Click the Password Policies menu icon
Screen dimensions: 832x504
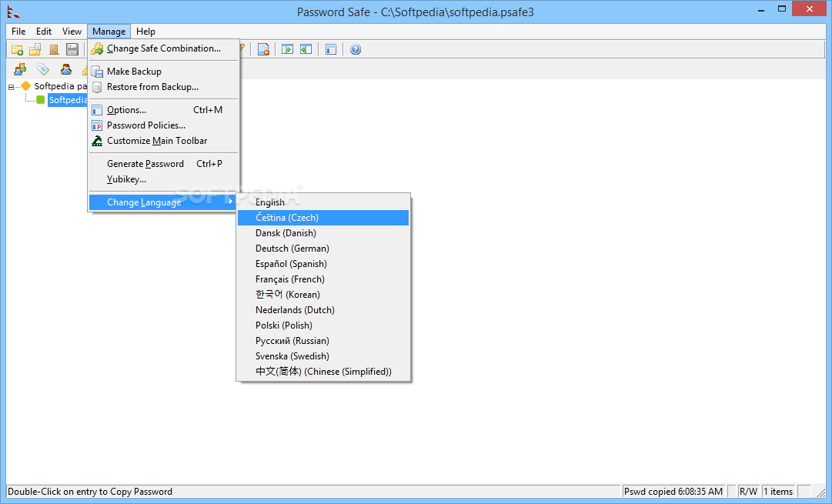97,125
